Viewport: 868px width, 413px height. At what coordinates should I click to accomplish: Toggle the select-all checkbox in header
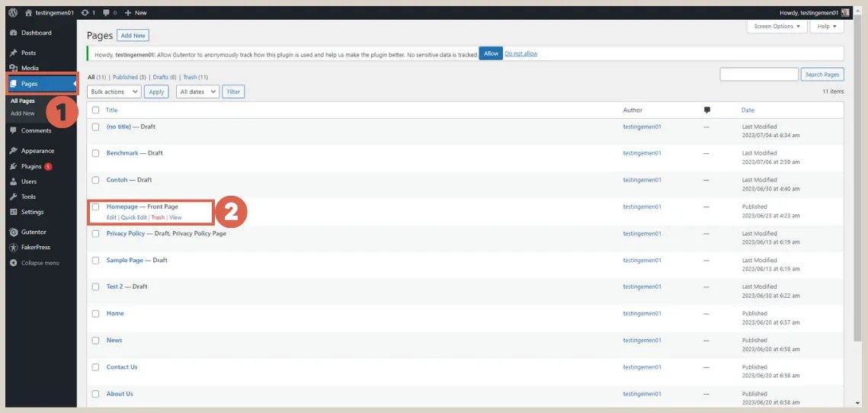coord(96,110)
